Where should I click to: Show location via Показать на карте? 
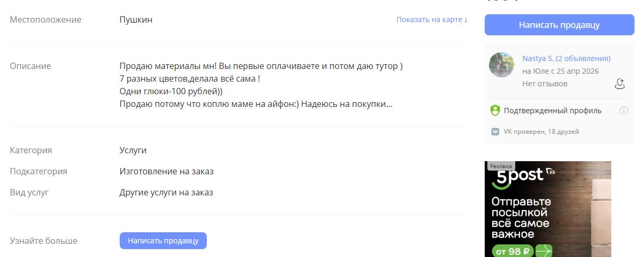point(432,20)
